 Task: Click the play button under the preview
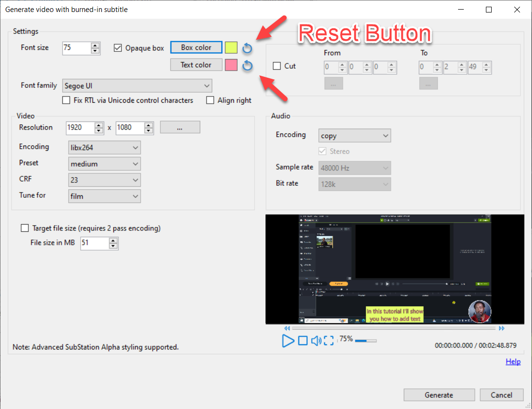click(x=288, y=340)
